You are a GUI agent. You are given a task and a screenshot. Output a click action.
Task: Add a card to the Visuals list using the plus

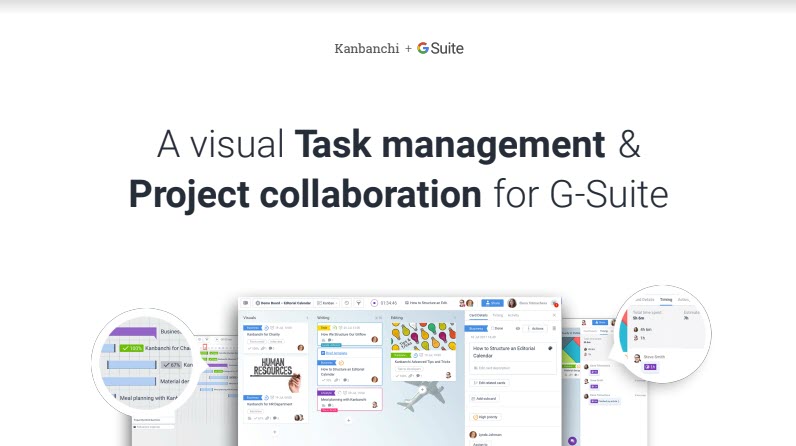point(275,432)
